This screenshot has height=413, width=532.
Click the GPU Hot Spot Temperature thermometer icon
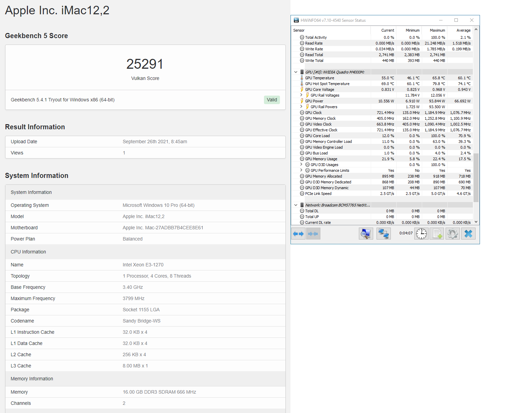tap(302, 84)
